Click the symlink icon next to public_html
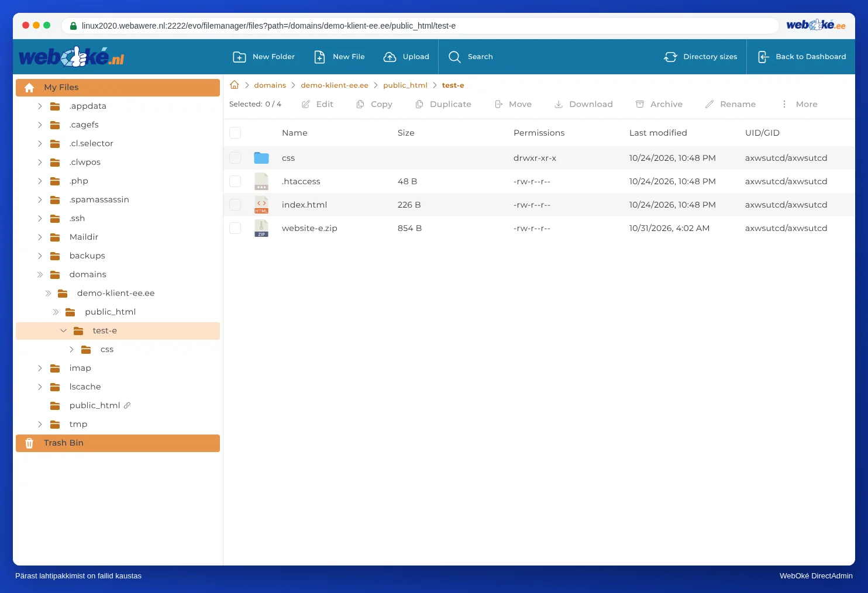This screenshot has width=868, height=593. pyautogui.click(x=127, y=405)
